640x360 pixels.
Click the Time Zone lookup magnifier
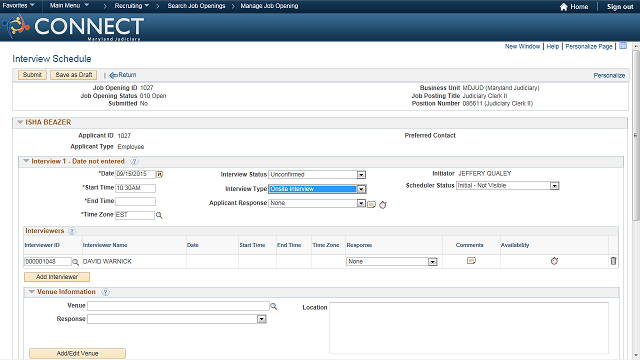tap(159, 215)
